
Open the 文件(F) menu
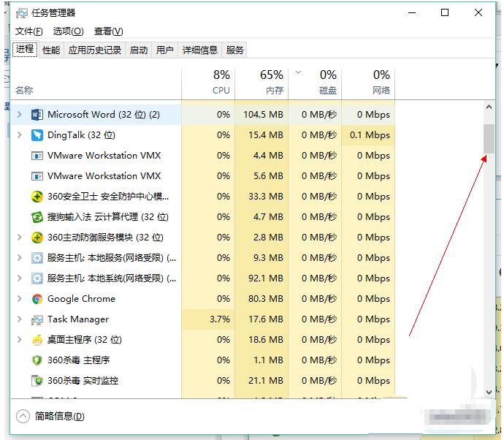pyautogui.click(x=29, y=31)
